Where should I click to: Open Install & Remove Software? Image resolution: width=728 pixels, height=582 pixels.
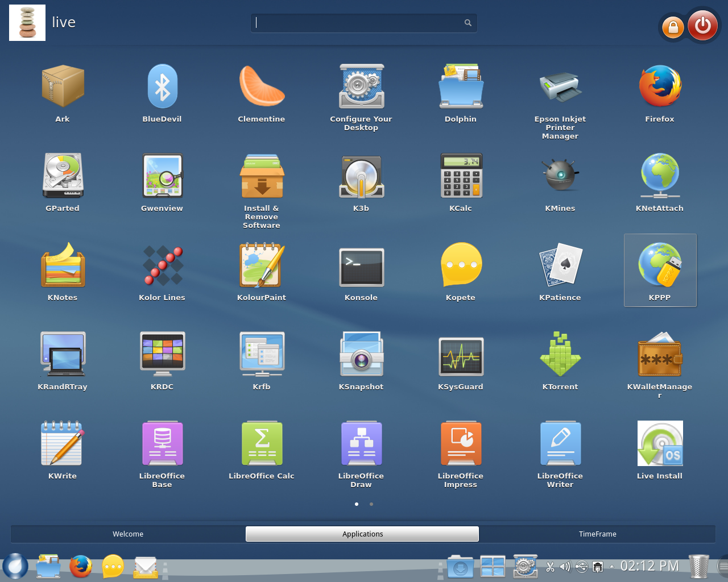(x=262, y=191)
